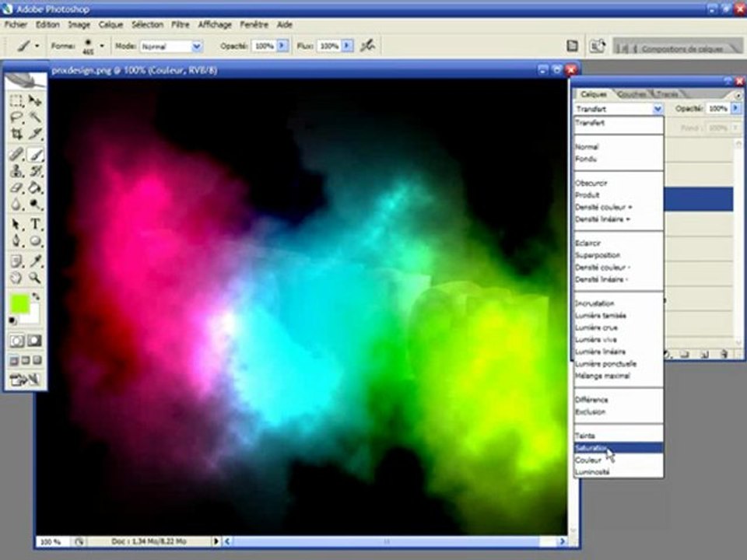The width and height of the screenshot is (747, 560).
Task: Enable the airbrush option in options bar
Action: coord(367,46)
